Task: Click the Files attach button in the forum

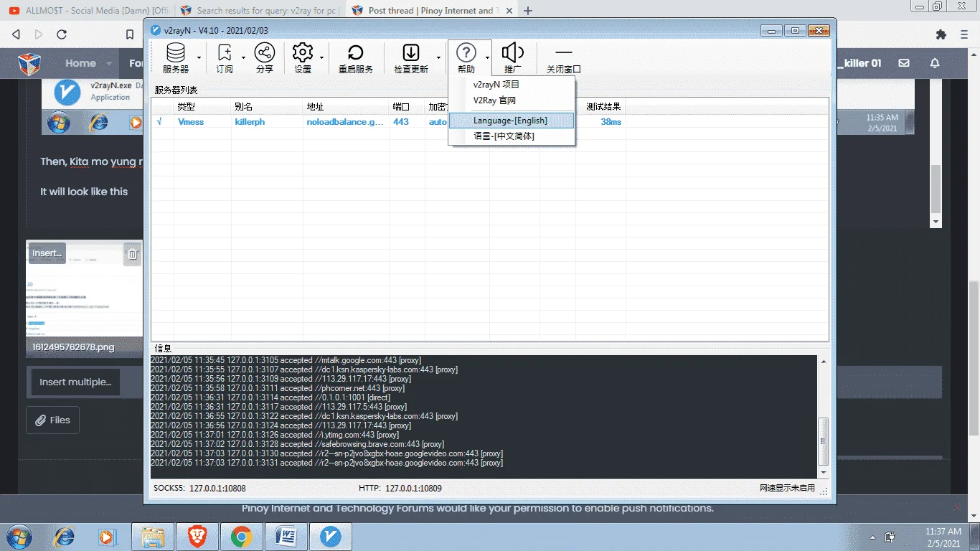Action: [x=52, y=420]
